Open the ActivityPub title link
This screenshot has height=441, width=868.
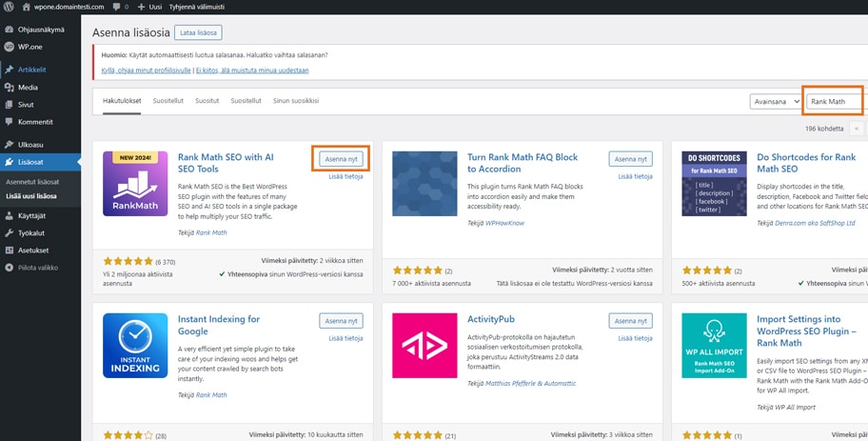pyautogui.click(x=491, y=319)
